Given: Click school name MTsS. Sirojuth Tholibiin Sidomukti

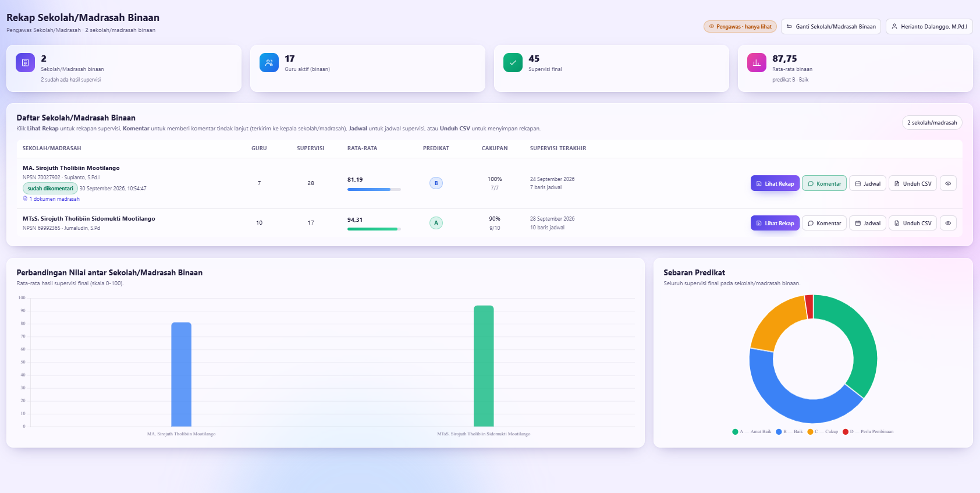Looking at the screenshot, I should point(89,219).
